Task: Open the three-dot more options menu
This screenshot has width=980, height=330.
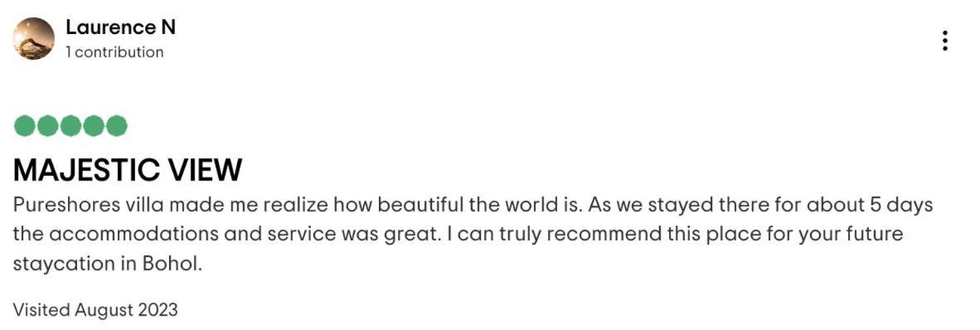Action: click(945, 41)
